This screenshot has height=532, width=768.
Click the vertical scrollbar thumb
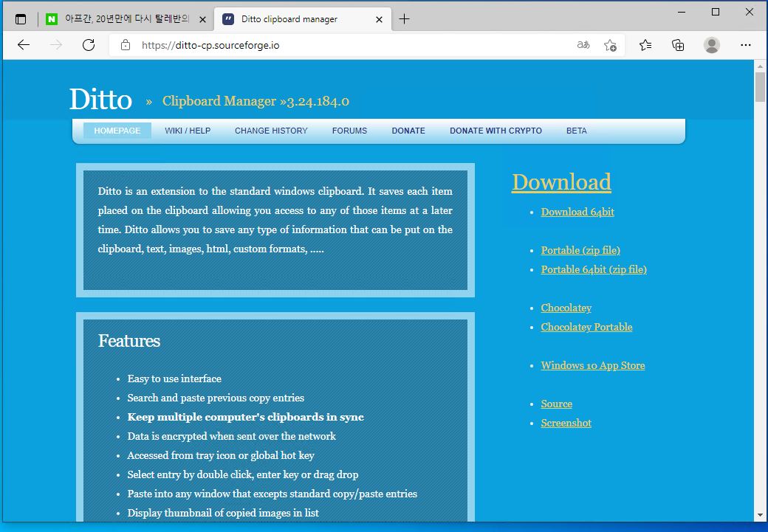point(760,87)
